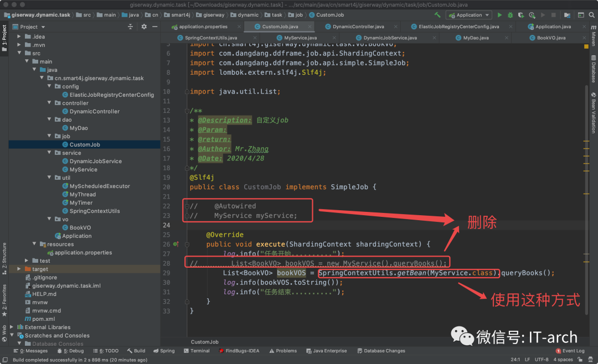This screenshot has height=364, width=598.
Task: Click the read-only lock icon in status bar
Action: click(x=580, y=360)
